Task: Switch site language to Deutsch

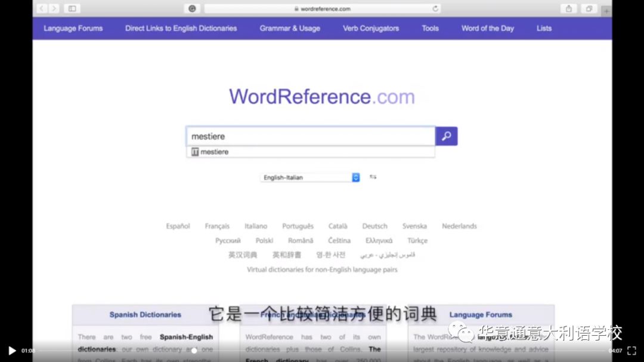Action: 374,226
